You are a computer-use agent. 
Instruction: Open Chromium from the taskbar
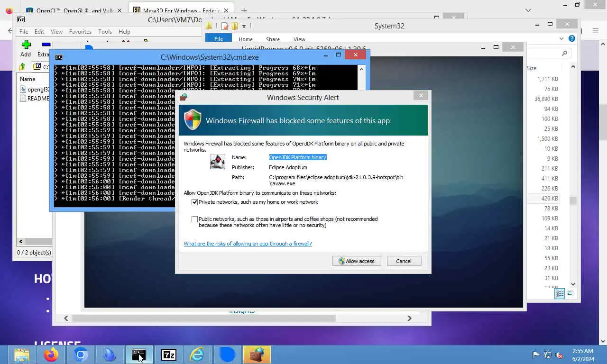click(81, 355)
